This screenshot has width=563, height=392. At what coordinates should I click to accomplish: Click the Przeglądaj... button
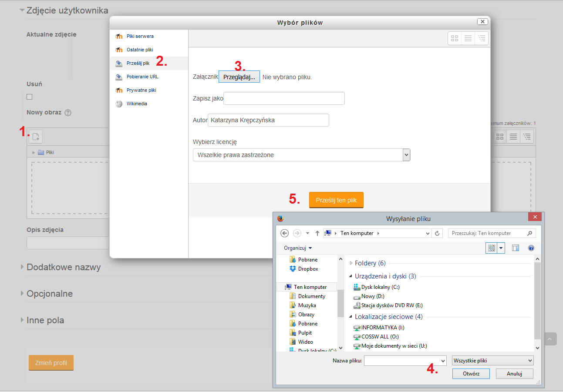click(x=239, y=77)
